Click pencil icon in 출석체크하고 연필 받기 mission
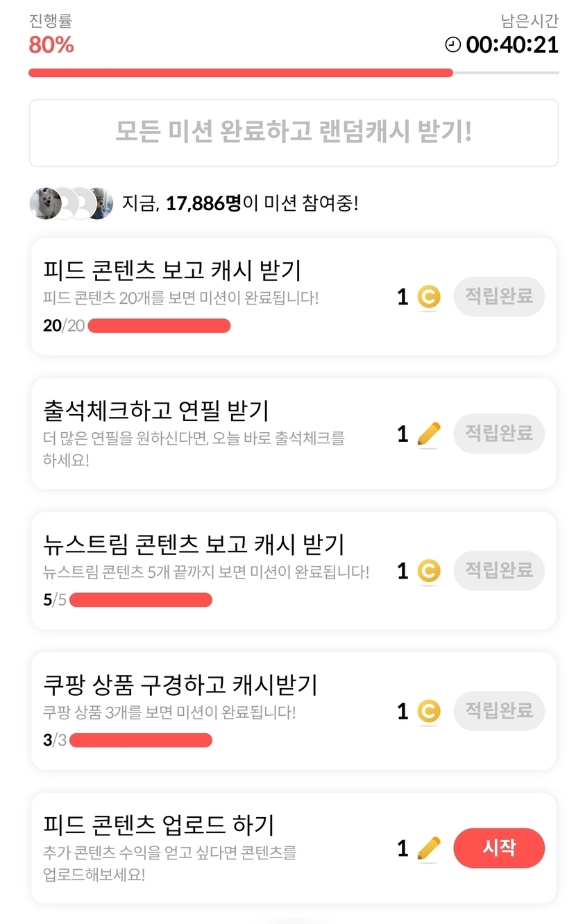The width and height of the screenshot is (576, 924). tap(429, 435)
